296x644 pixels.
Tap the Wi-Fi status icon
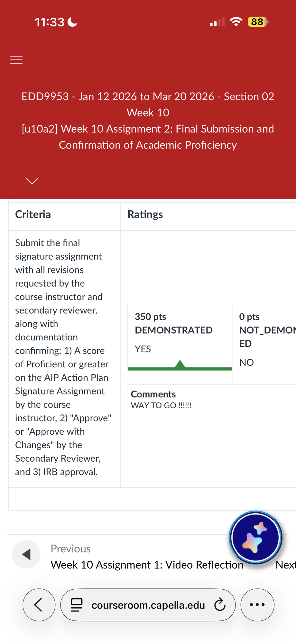click(236, 22)
